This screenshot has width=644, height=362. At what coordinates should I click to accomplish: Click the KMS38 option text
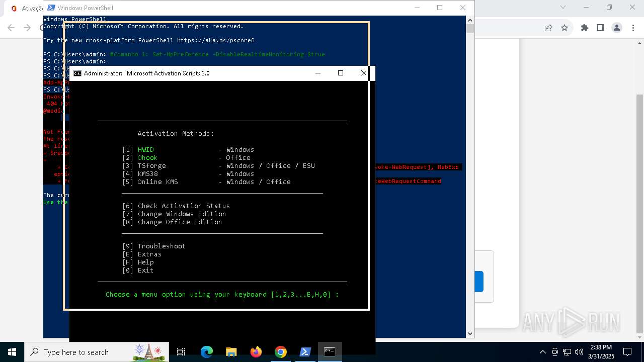[x=147, y=173]
